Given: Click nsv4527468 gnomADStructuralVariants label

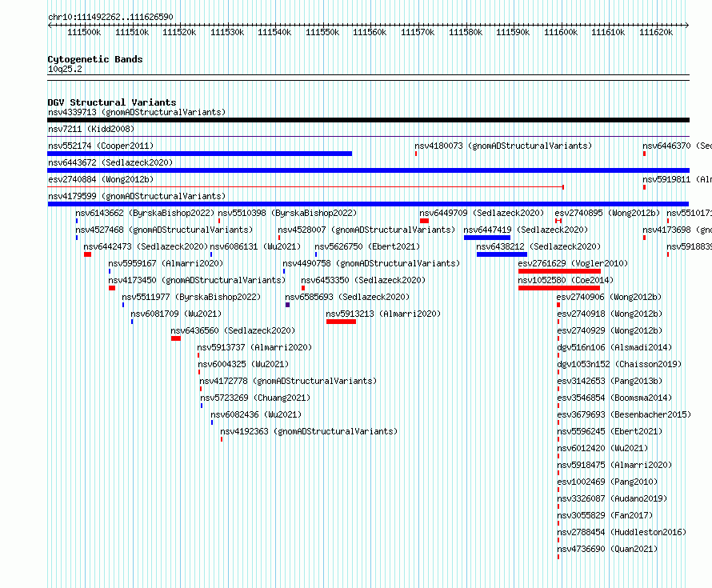Looking at the screenshot, I should tap(164, 230).
